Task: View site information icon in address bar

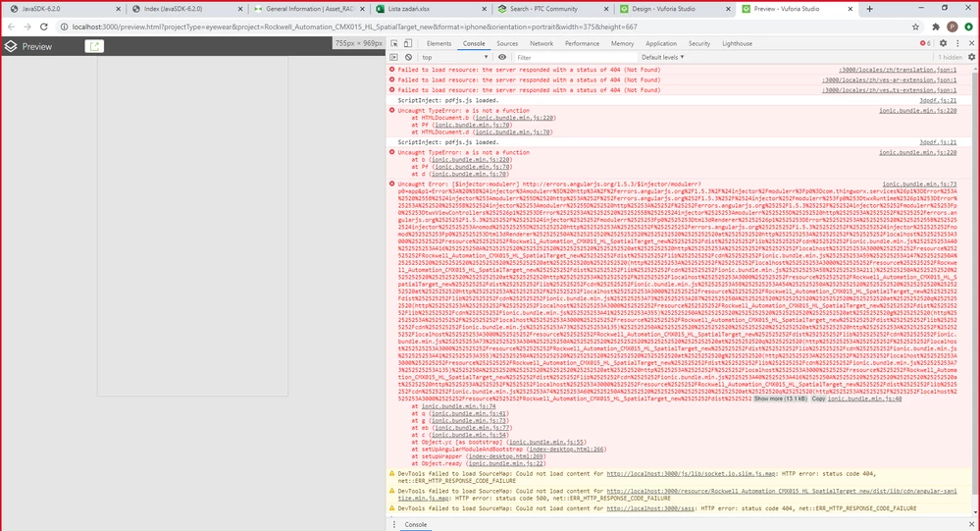Action: click(x=64, y=27)
